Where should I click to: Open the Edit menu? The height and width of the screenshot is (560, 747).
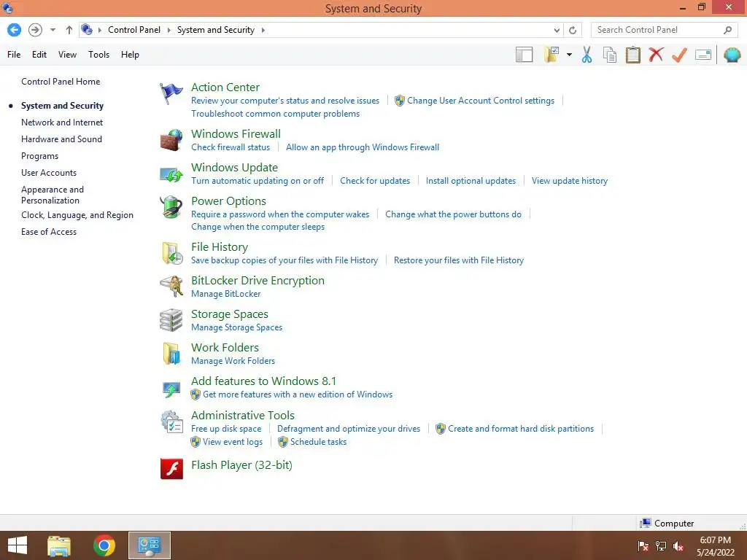click(39, 55)
